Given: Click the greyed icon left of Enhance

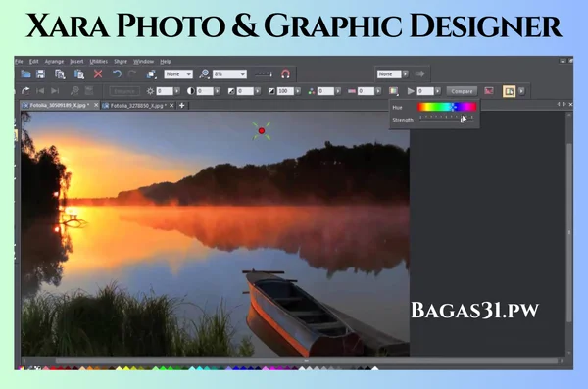Looking at the screenshot, I should 89,91.
